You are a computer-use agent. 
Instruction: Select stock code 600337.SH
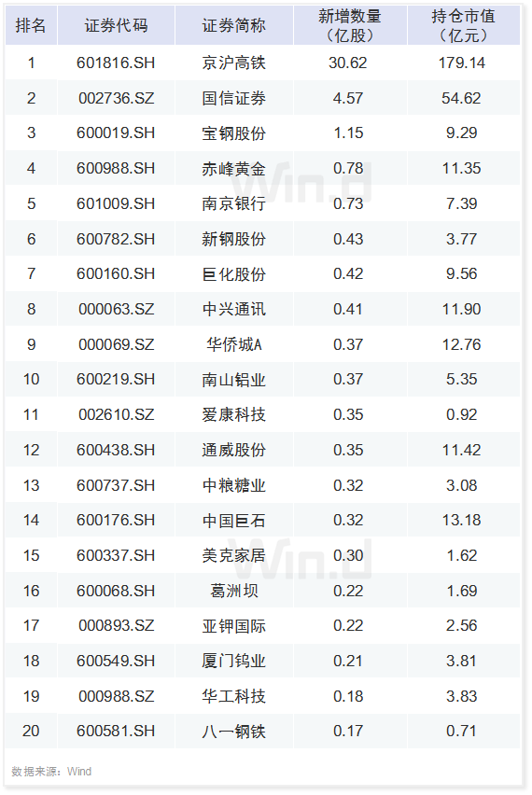(116, 556)
